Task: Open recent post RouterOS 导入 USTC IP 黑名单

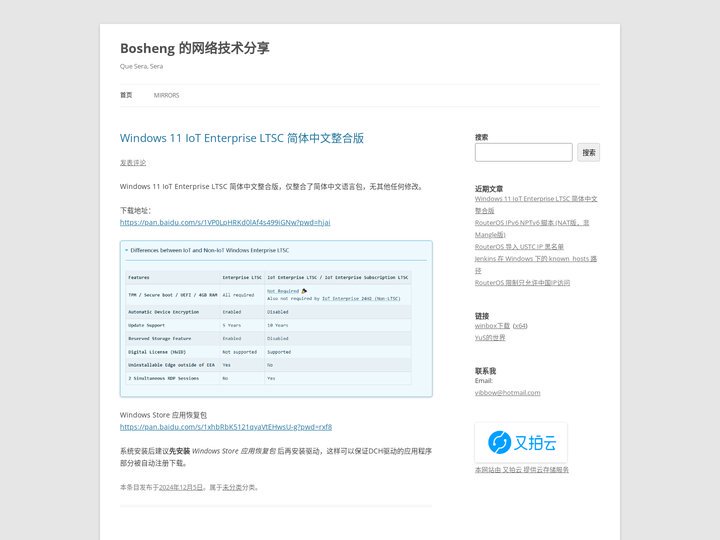Action: pyautogui.click(x=519, y=247)
